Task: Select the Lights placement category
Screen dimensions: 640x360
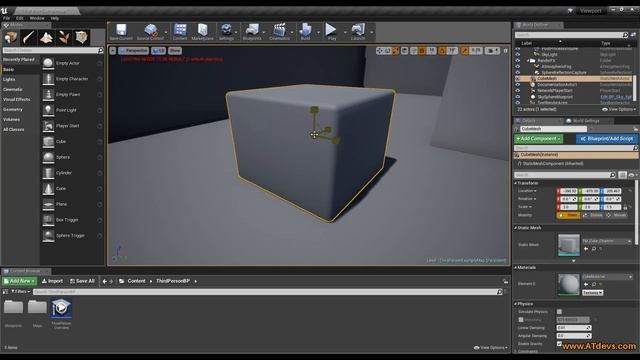Action: [x=9, y=80]
